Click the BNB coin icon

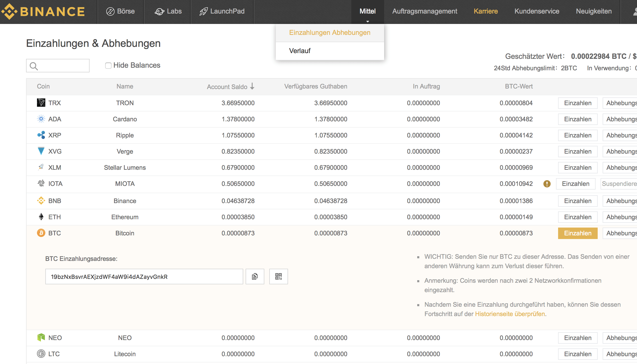coord(41,200)
